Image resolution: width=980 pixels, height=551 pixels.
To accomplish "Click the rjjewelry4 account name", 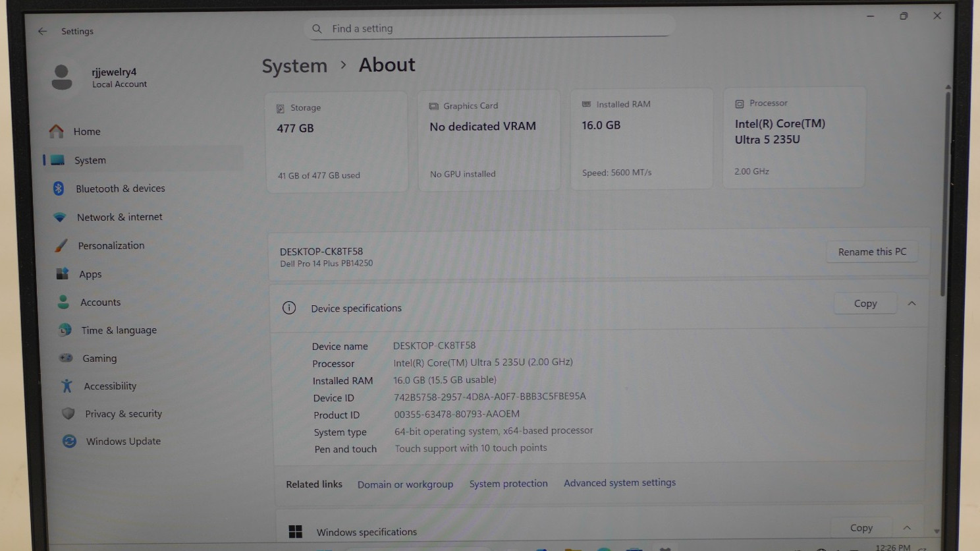I will (x=114, y=72).
